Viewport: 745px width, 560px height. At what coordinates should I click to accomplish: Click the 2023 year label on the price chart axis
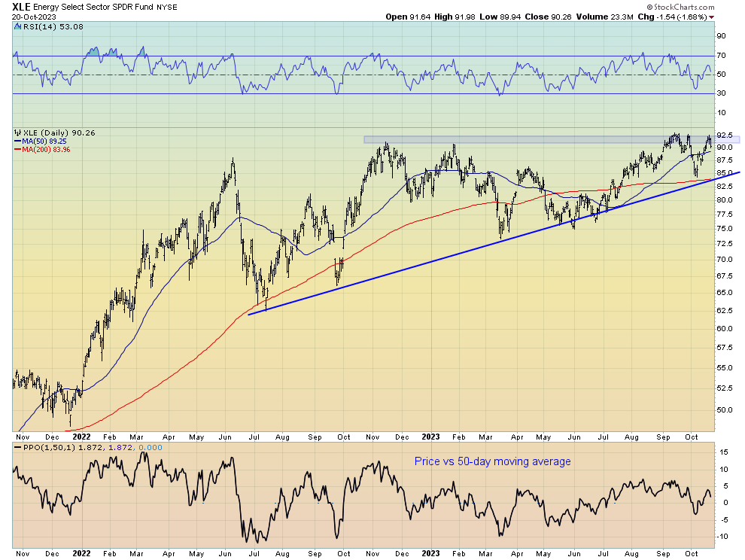431,437
